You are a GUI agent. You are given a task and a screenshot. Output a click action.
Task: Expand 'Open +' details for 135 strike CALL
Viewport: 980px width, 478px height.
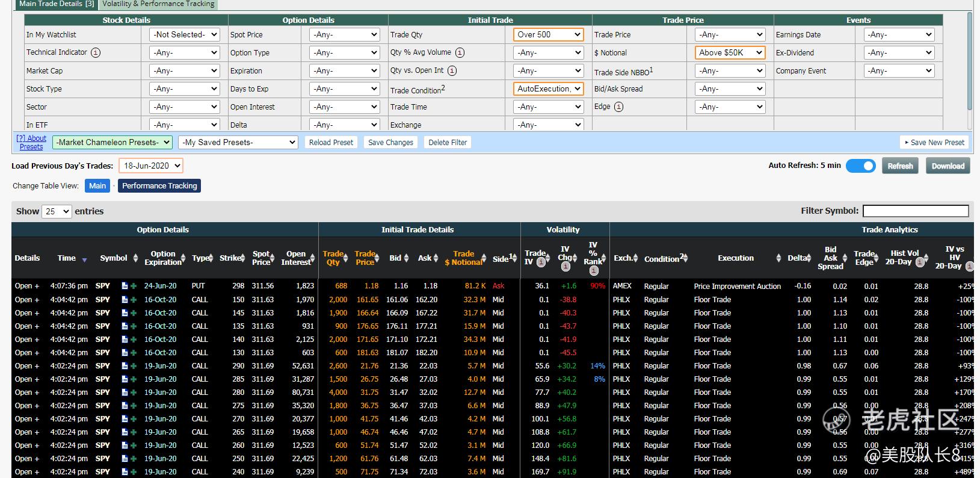pos(27,326)
